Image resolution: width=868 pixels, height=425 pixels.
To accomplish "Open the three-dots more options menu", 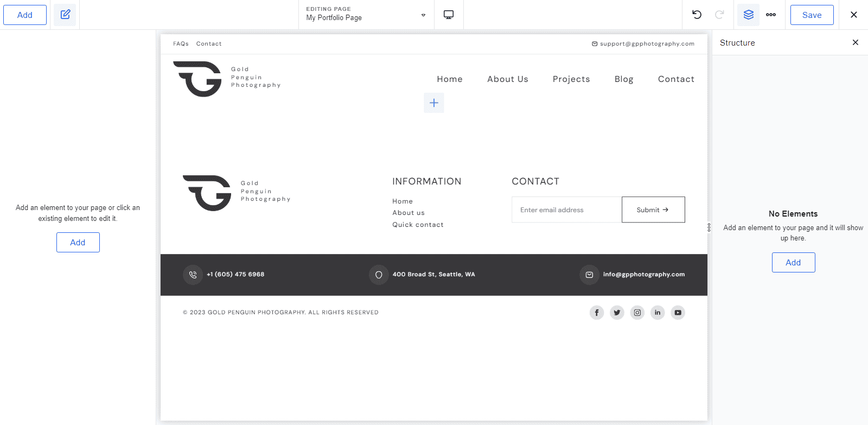I will (771, 15).
